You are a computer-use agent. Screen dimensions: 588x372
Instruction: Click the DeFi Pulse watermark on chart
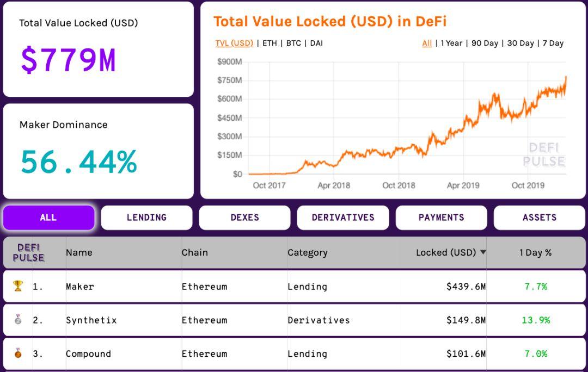(x=544, y=154)
